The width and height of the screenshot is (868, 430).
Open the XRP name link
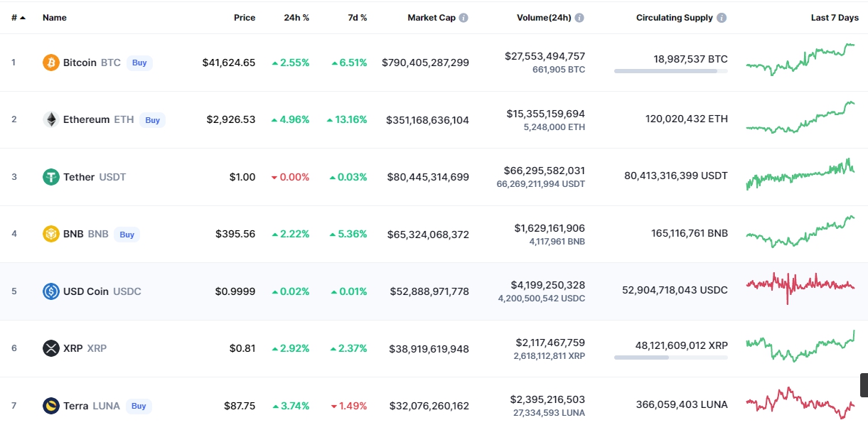tap(73, 348)
